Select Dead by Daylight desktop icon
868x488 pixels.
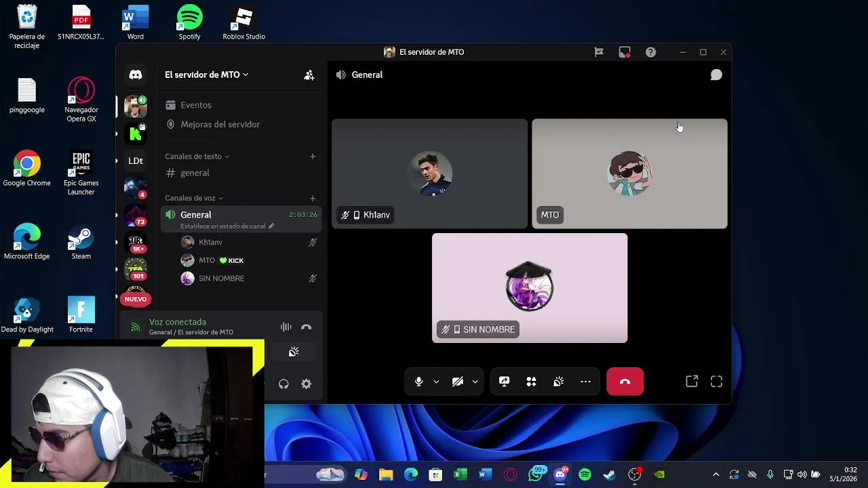27,316
